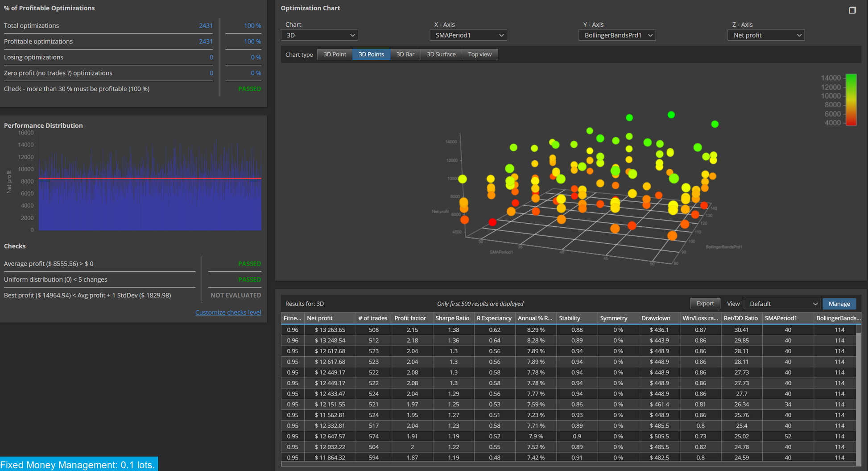
Task: Sort by Ret/DD Ratio column header
Action: pos(741,318)
